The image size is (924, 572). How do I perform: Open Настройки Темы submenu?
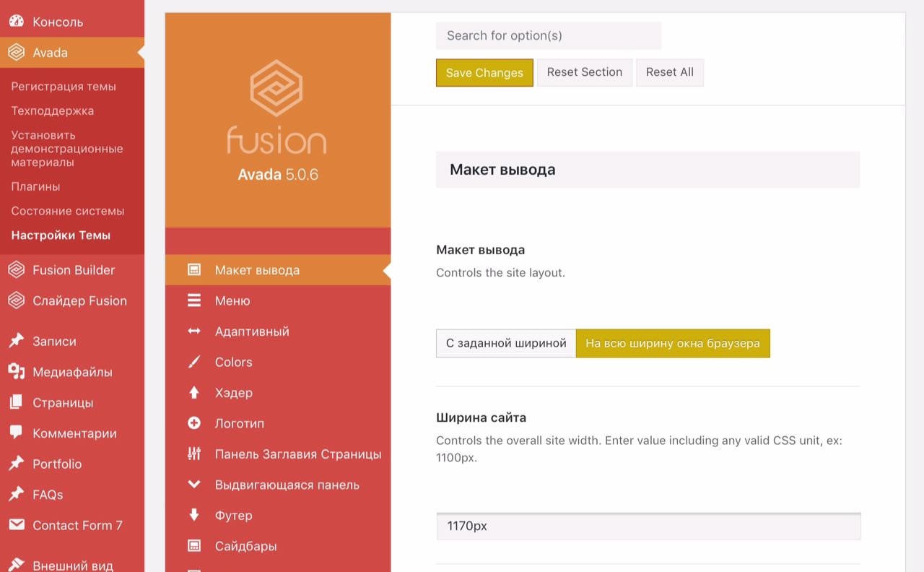tap(61, 235)
